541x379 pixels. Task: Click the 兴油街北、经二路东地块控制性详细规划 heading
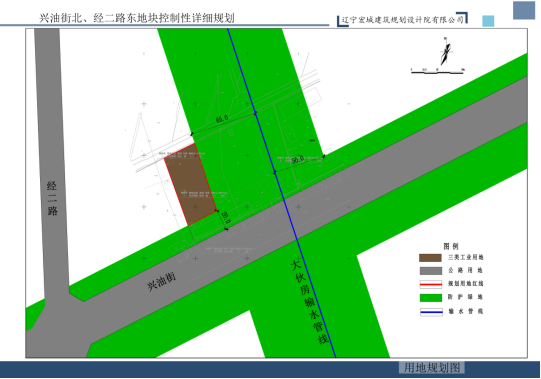pyautogui.click(x=137, y=18)
